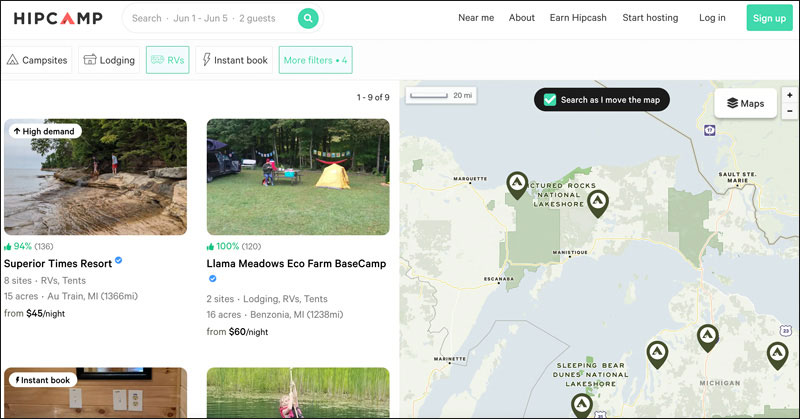Click 'from $60/night' price text
This screenshot has width=800, height=419.
pyautogui.click(x=237, y=332)
